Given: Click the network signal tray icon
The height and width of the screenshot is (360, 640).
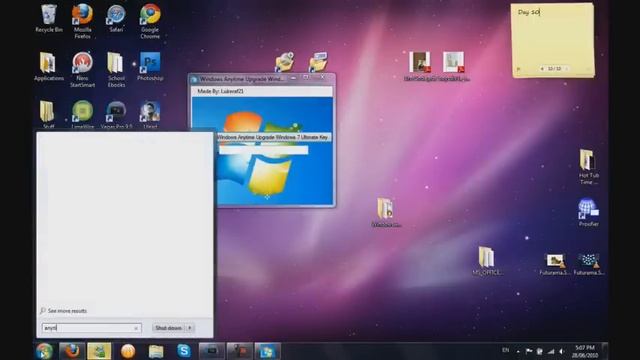Looking at the screenshot, I should click(551, 351).
